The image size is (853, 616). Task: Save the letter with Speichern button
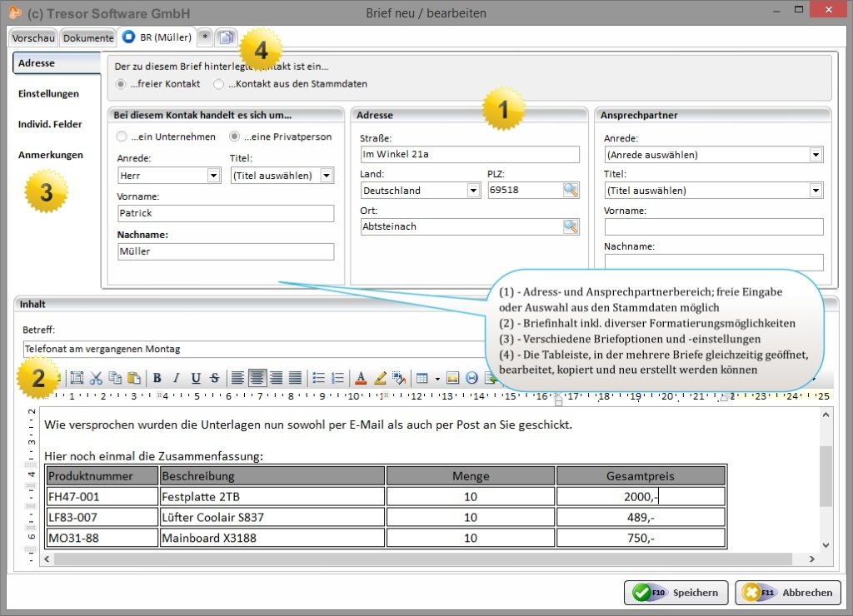(x=676, y=593)
